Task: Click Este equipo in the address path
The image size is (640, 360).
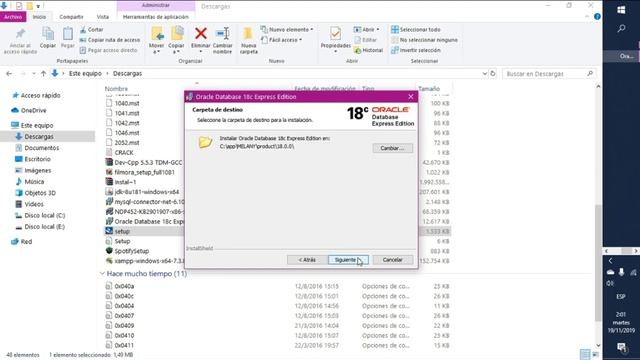Action: (x=85, y=73)
